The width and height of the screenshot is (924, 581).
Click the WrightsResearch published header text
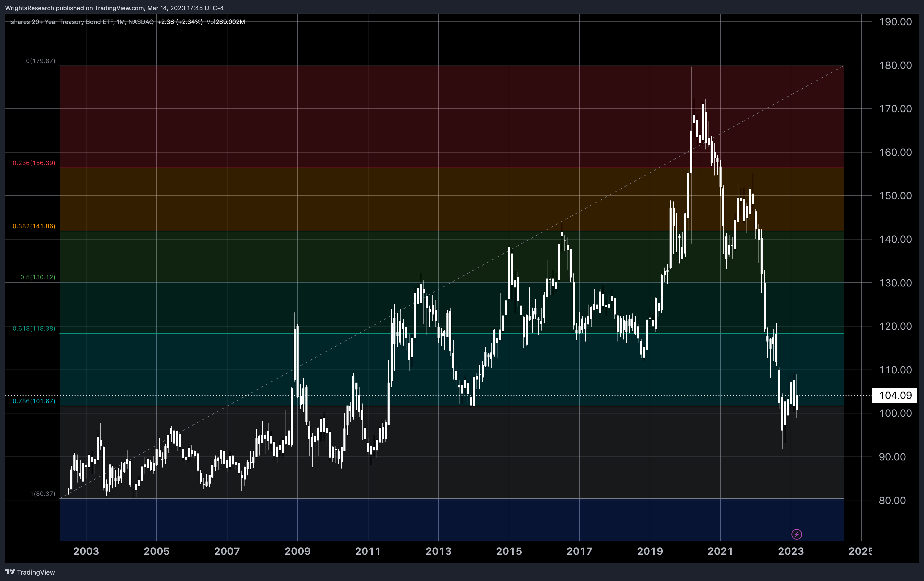(114, 8)
